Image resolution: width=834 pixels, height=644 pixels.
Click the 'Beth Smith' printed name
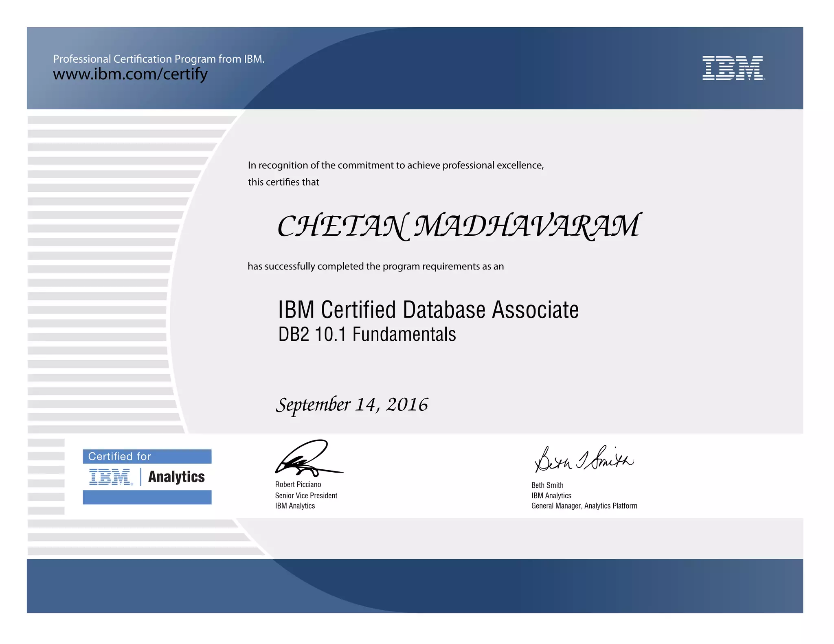[547, 485]
